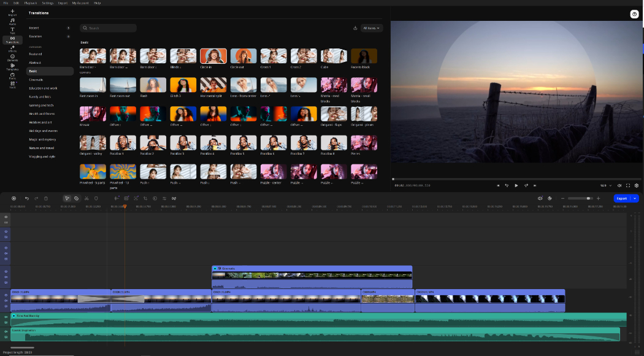Click the timeline zoom slider
This screenshot has height=356, width=644.
click(x=580, y=198)
